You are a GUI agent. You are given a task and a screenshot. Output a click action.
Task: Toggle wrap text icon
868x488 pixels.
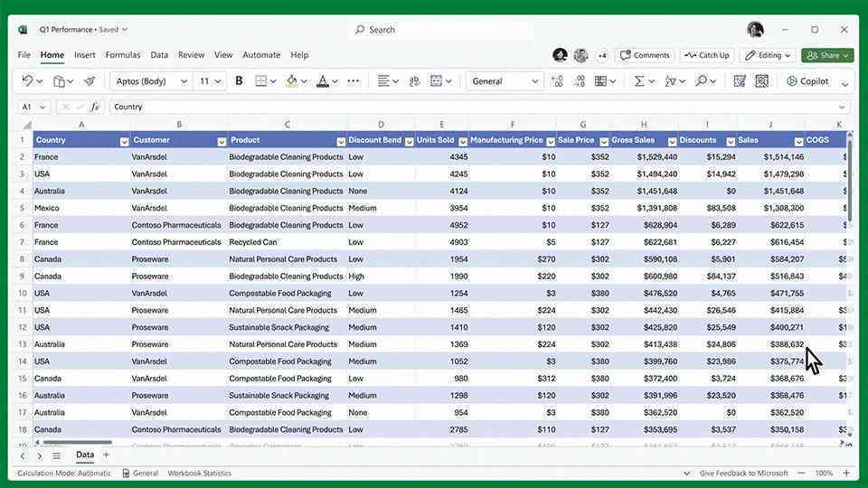point(414,81)
